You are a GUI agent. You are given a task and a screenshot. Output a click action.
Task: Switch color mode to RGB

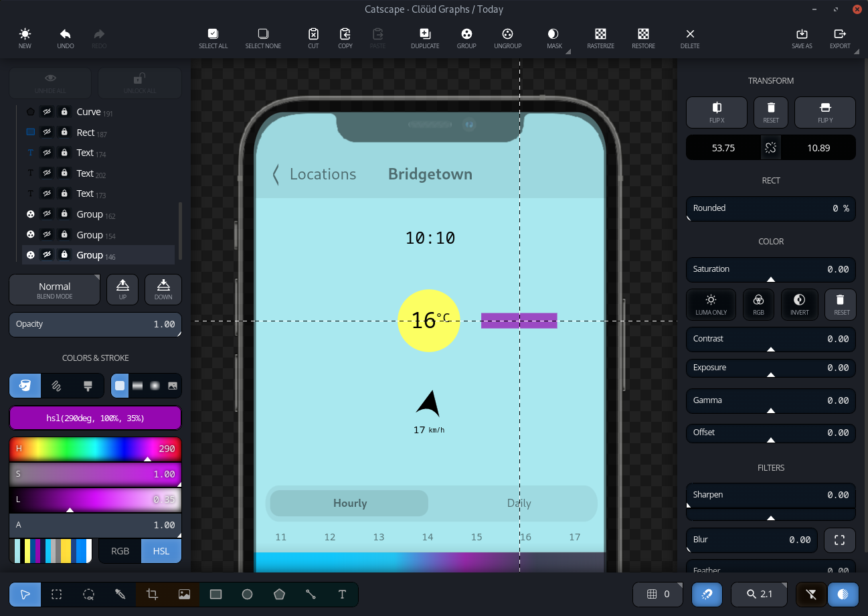(120, 551)
